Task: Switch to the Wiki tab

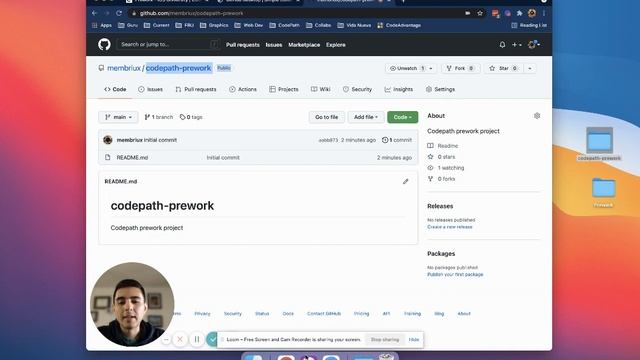Action: click(320, 89)
